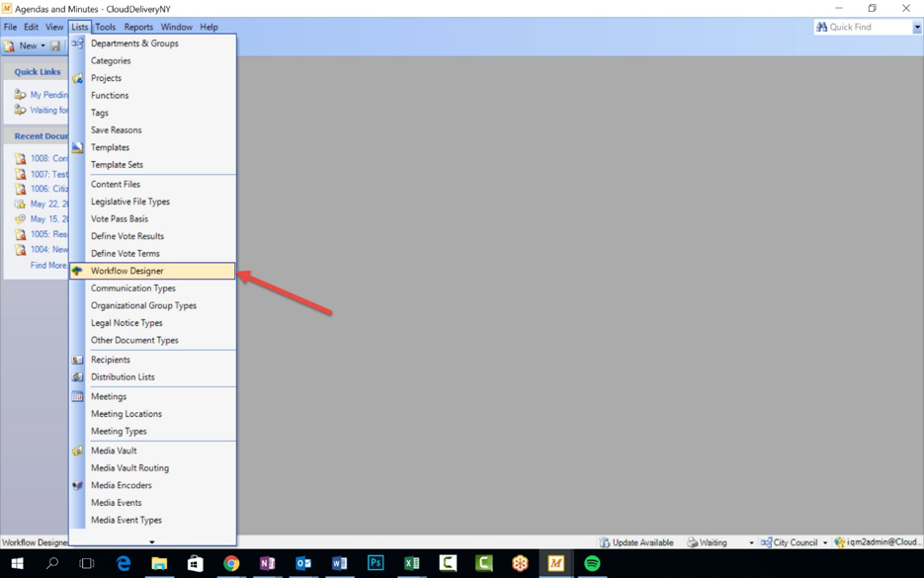This screenshot has height=578, width=924.
Task: Open the Help menu
Action: [209, 27]
